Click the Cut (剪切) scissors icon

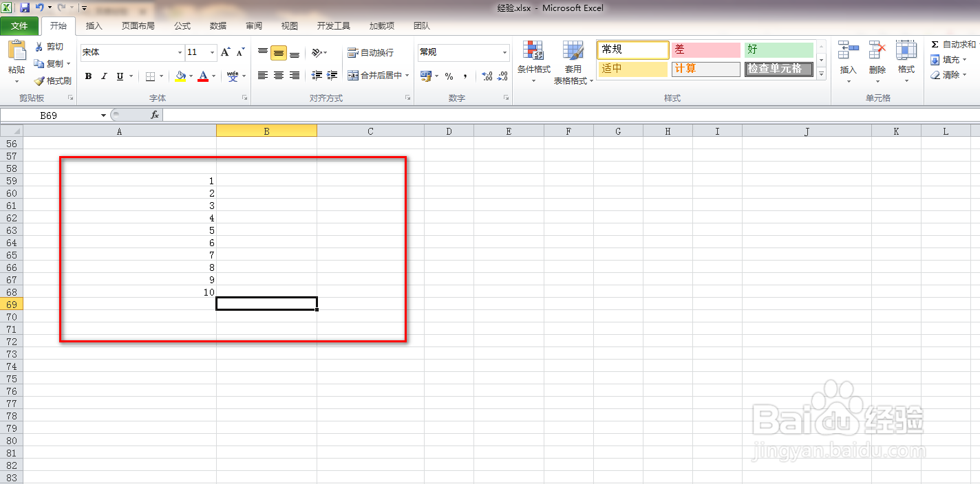pos(39,47)
